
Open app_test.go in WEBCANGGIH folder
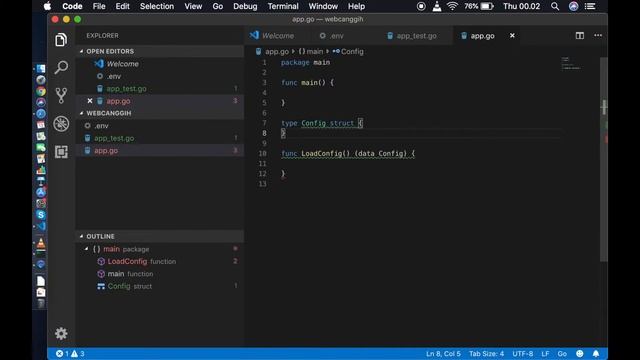(x=160, y=138)
